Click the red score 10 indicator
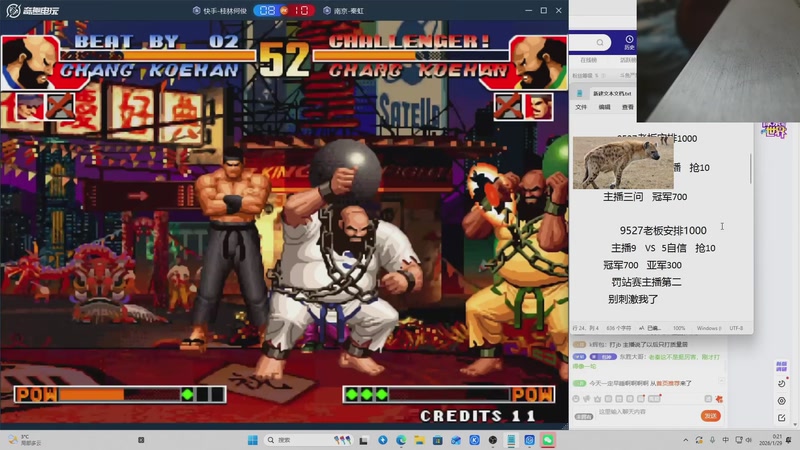The image size is (800, 450). pyautogui.click(x=301, y=10)
